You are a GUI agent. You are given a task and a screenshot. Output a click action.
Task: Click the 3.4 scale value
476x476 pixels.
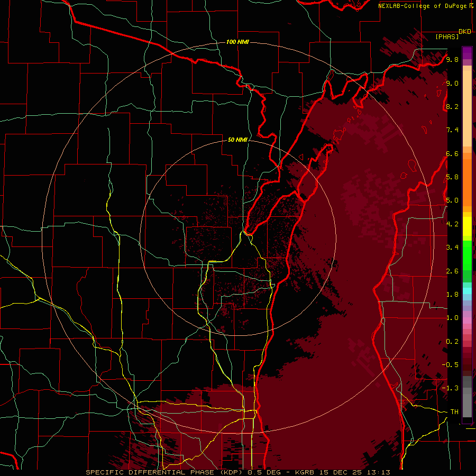[452, 248]
